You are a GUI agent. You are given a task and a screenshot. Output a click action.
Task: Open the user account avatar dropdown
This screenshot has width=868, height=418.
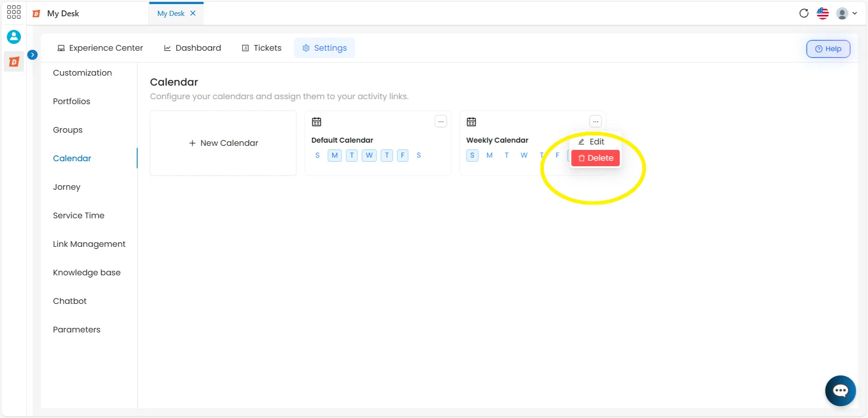[x=846, y=13]
